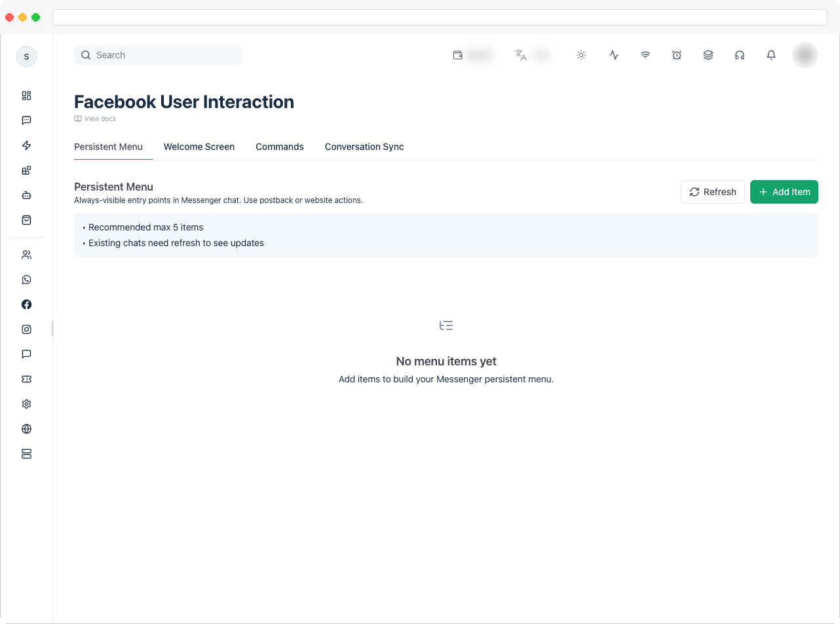Click 'Recommended max 5 items' note
The image size is (840, 624).
[x=145, y=227]
